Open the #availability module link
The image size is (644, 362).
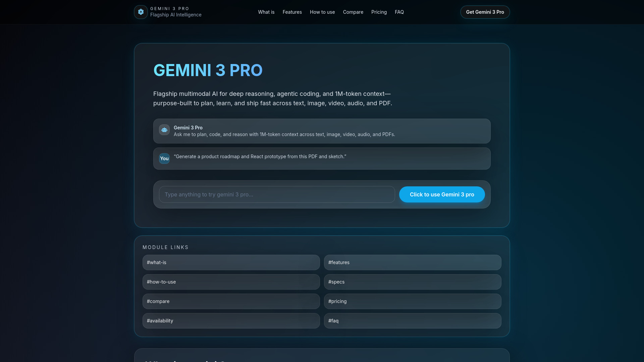[231, 320]
